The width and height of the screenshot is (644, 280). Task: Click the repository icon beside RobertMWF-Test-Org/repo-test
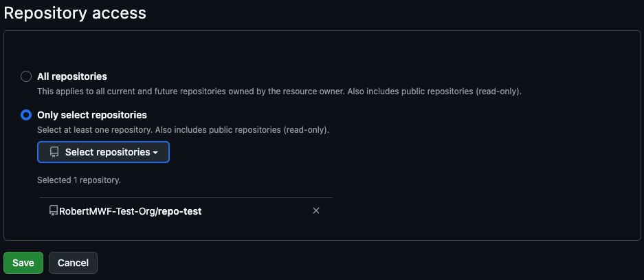54,211
